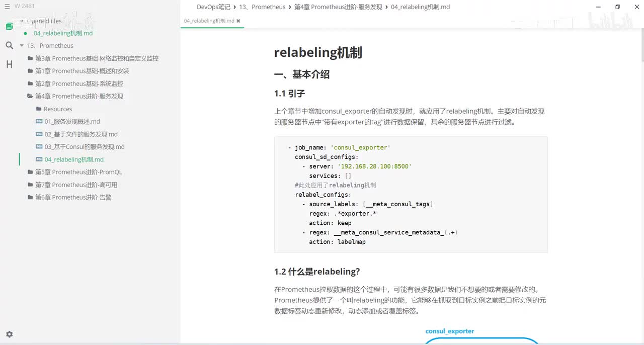This screenshot has height=345, width=644.
Task: Click the 第1章 folder icon
Action: [x=31, y=71]
